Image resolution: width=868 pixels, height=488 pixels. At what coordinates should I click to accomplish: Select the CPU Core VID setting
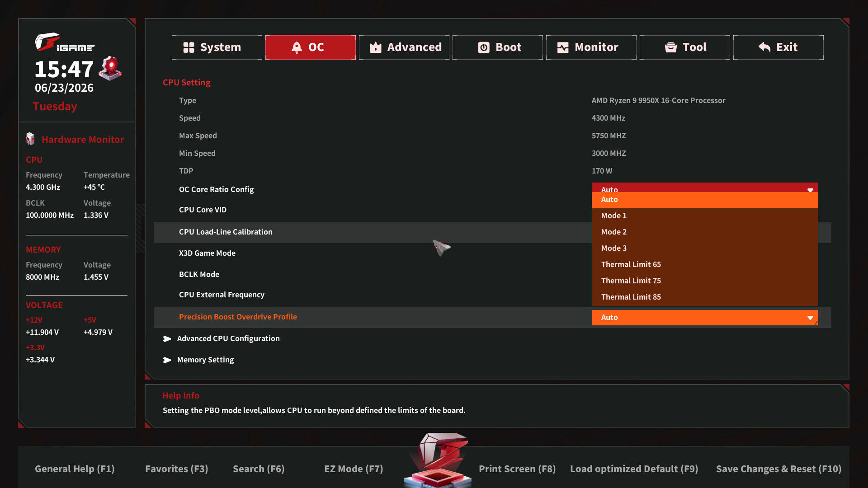click(203, 210)
